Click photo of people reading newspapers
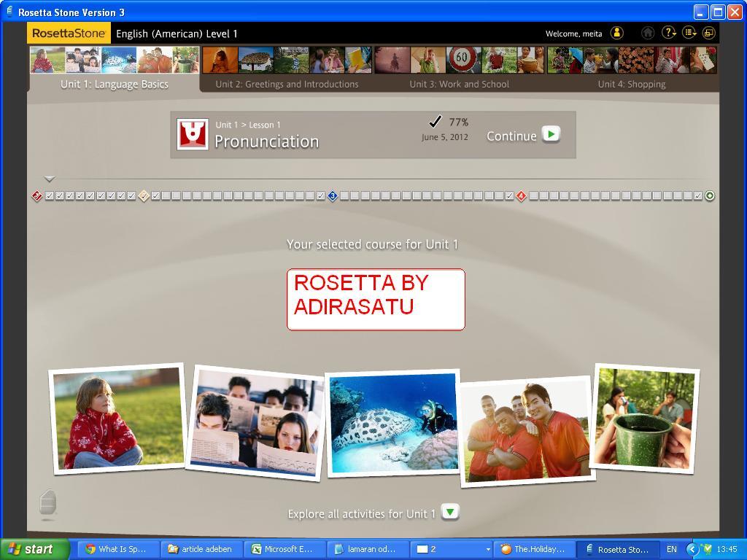 [x=256, y=424]
